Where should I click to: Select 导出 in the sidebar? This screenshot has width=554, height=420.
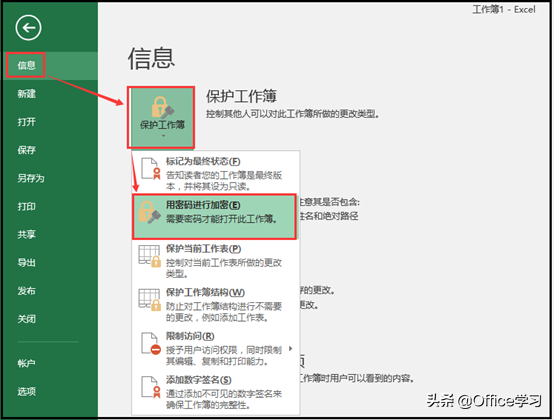pos(27,262)
